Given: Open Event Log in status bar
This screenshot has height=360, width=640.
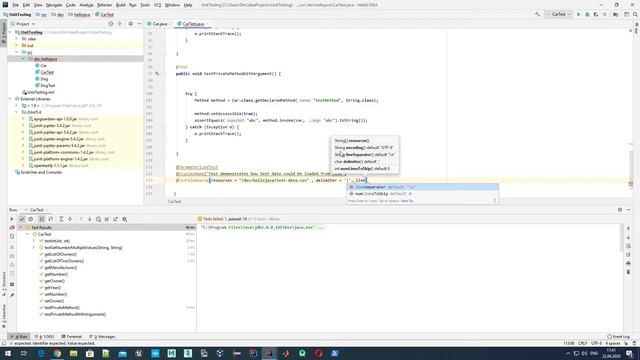Looking at the screenshot, I should [x=618, y=337].
